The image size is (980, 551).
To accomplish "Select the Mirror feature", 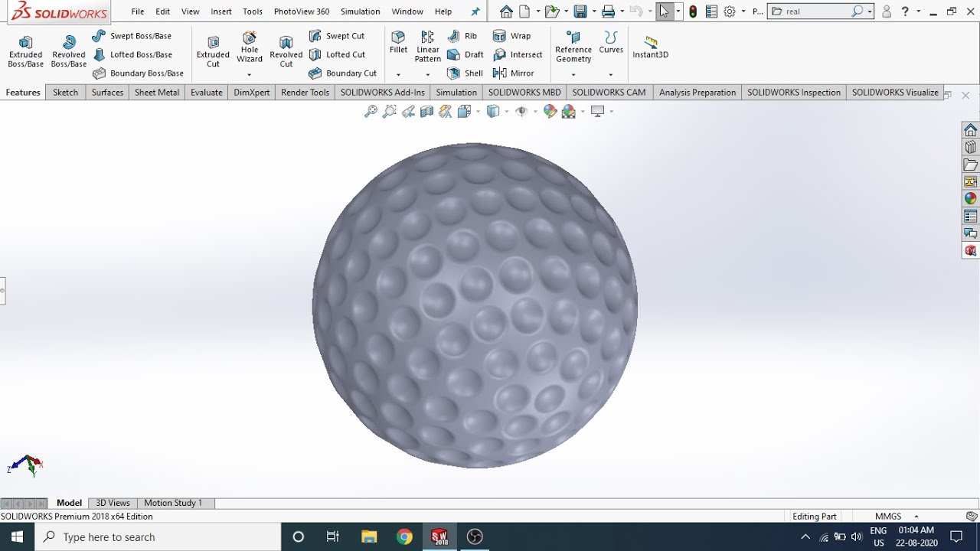I will (514, 73).
